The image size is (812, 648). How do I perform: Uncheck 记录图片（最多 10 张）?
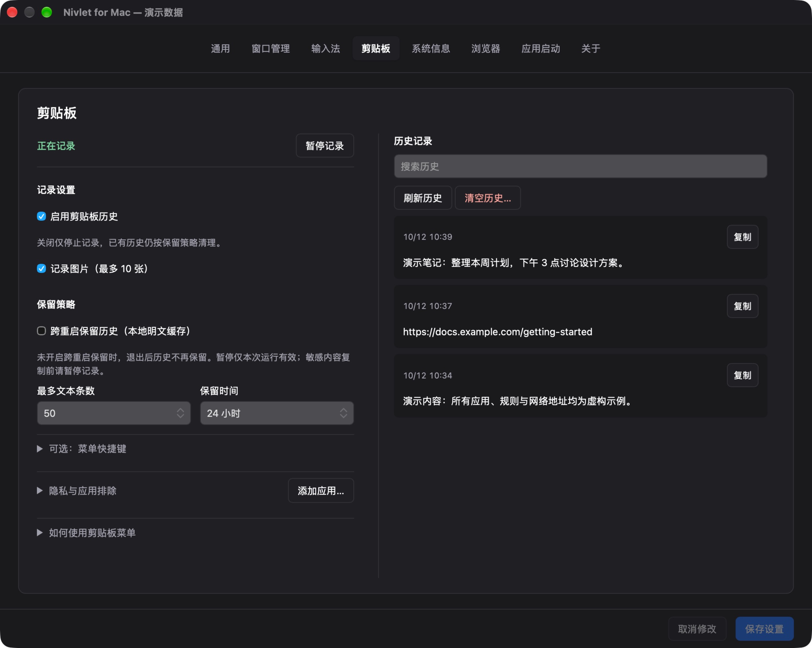41,269
